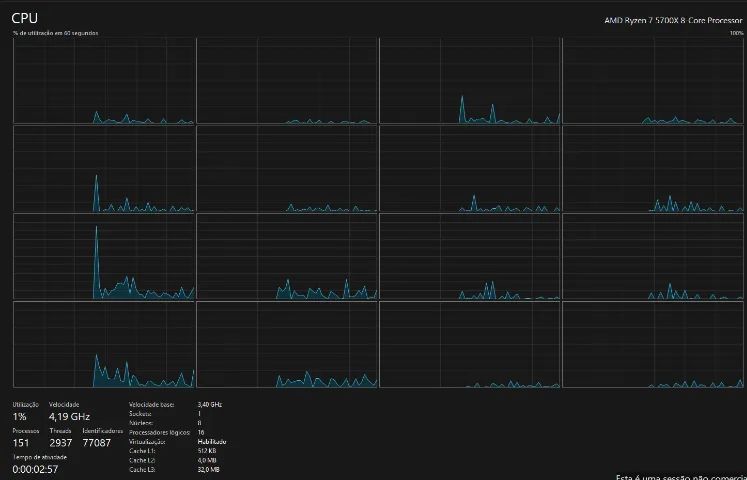Click the third graph in the bottom row
The height and width of the screenshot is (480, 747).
(470, 345)
